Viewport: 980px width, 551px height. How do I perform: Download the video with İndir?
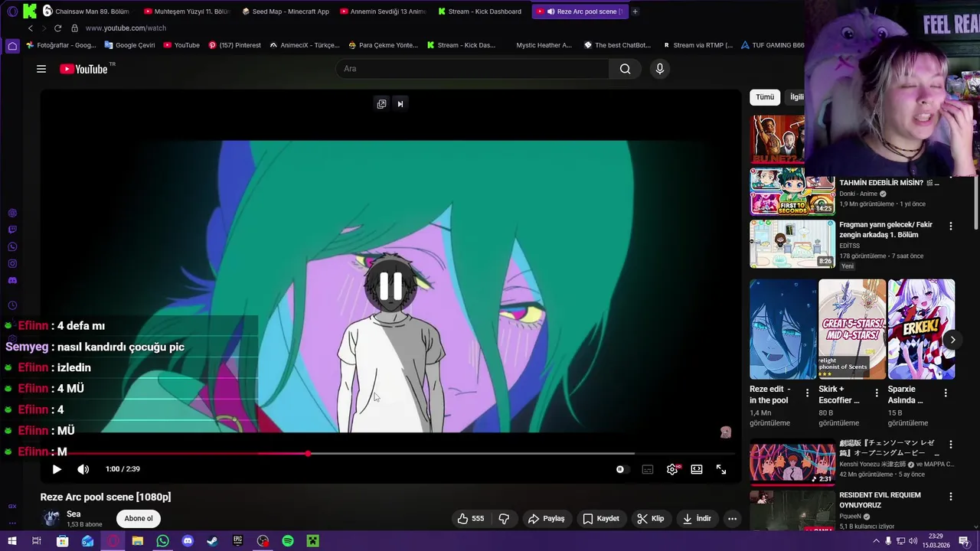point(697,518)
